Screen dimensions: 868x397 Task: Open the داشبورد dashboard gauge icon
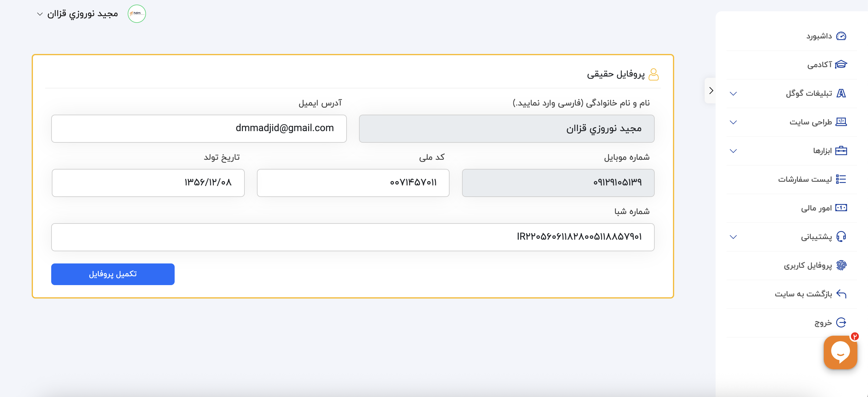pyautogui.click(x=841, y=36)
